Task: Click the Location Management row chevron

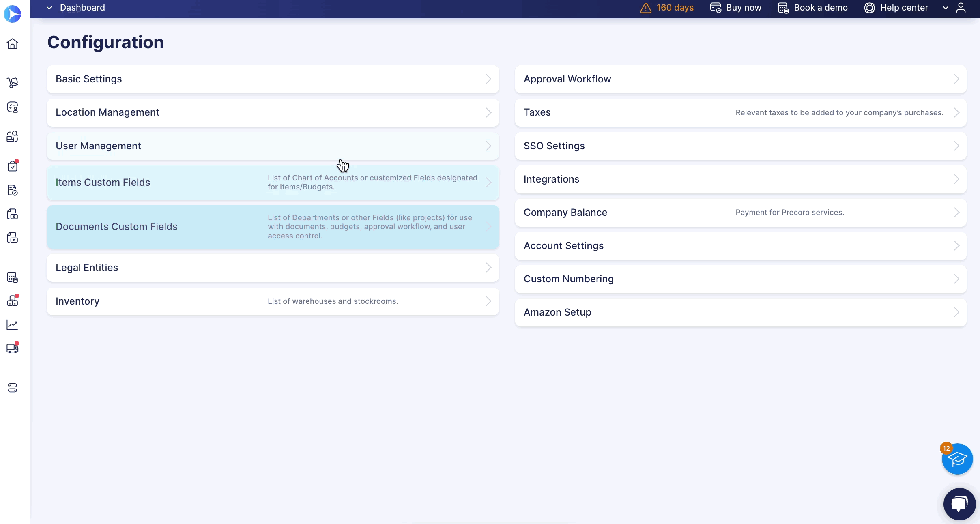Action: 488,112
